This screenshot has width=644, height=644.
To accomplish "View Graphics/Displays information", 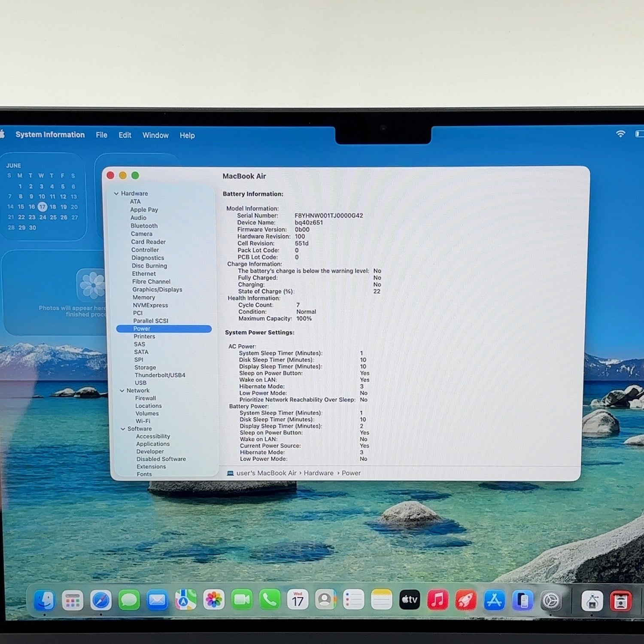I will pyautogui.click(x=157, y=290).
